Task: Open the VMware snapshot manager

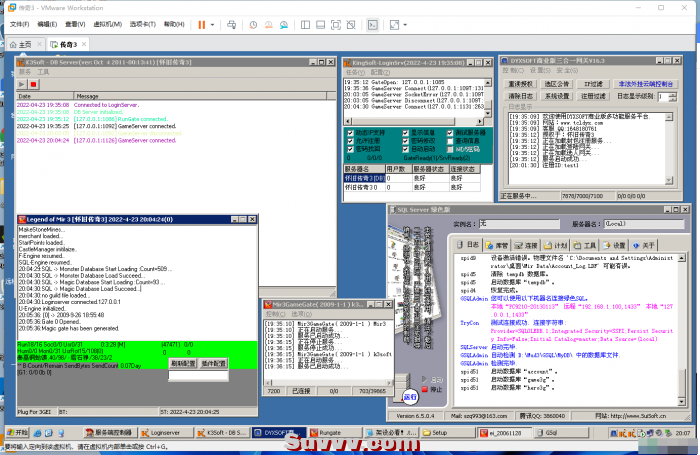Action: (284, 25)
